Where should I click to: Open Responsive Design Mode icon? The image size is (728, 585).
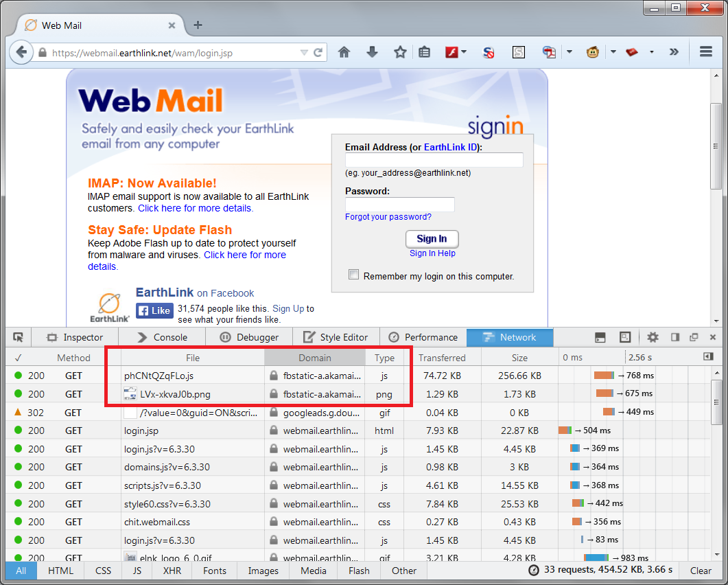tap(625, 337)
